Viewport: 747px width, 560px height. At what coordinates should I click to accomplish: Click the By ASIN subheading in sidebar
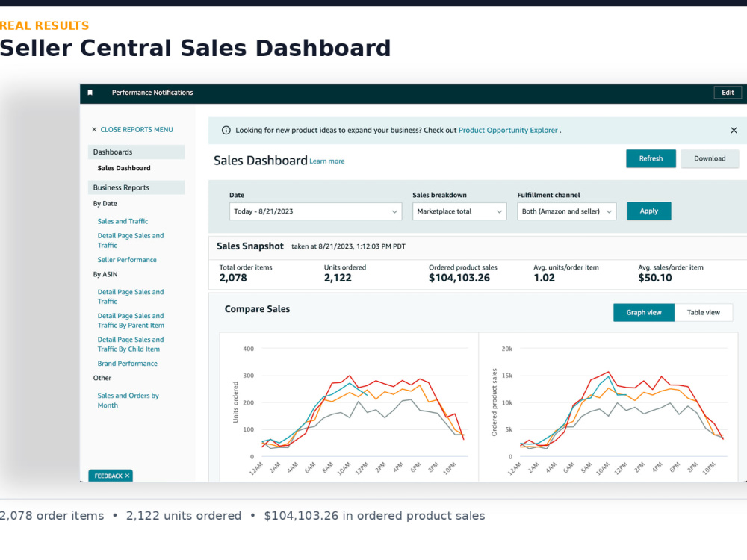click(x=105, y=274)
